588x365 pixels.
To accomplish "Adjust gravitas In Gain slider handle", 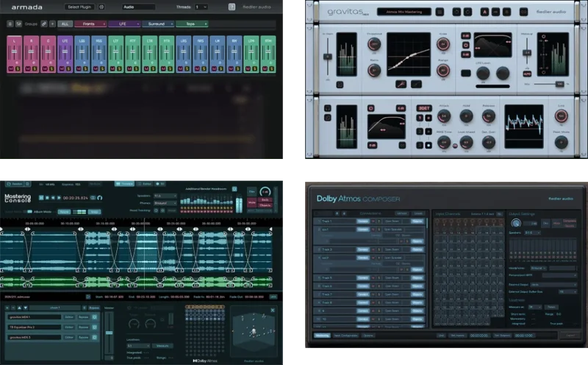I will tap(328, 57).
